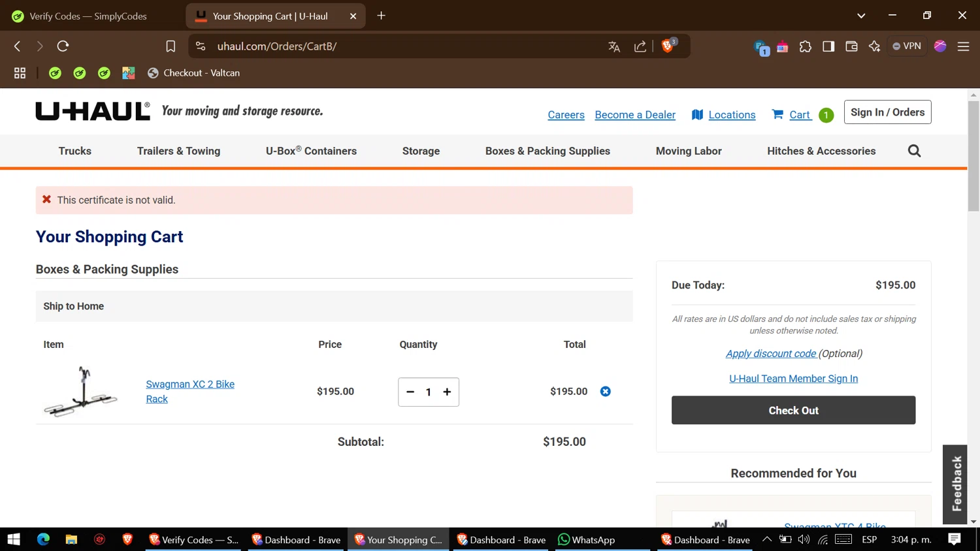This screenshot has width=980, height=551.
Task: Open site settings icon in address bar
Action: click(201, 46)
